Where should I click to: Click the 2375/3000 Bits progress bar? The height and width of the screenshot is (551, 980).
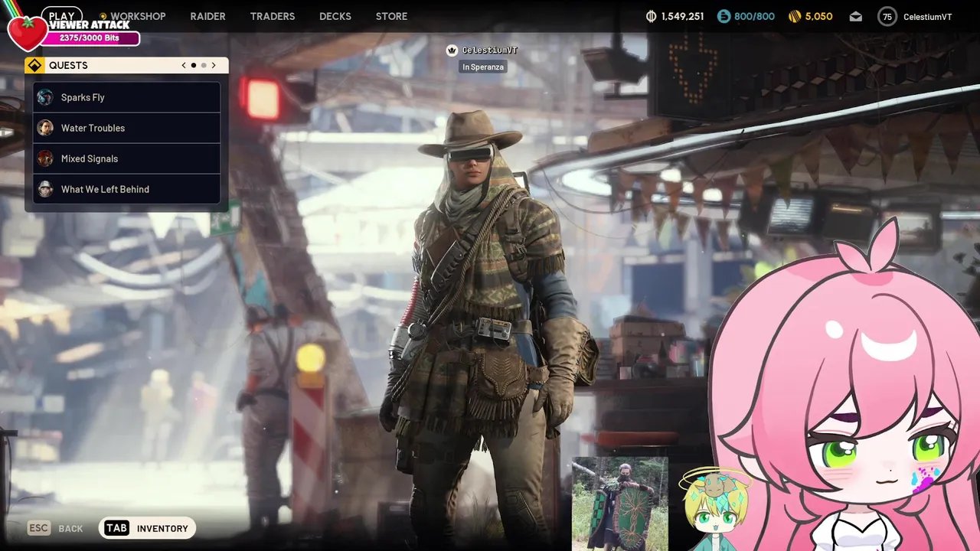90,38
